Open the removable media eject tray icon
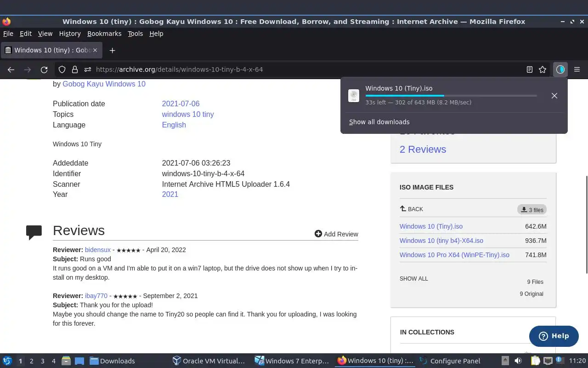The width and height of the screenshot is (588, 368). [x=505, y=361]
